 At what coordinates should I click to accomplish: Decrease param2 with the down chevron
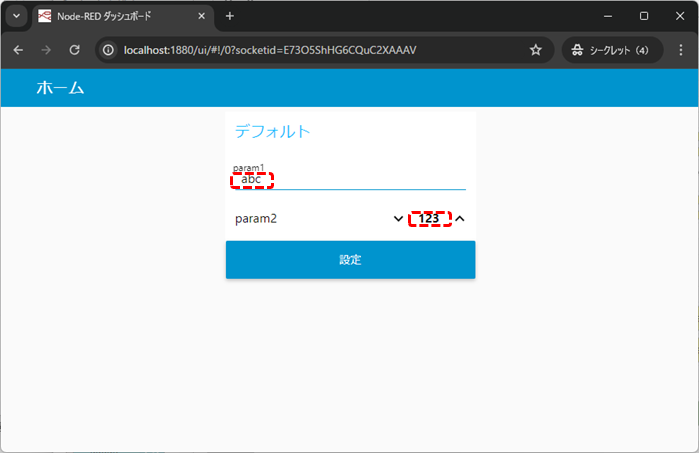398,218
